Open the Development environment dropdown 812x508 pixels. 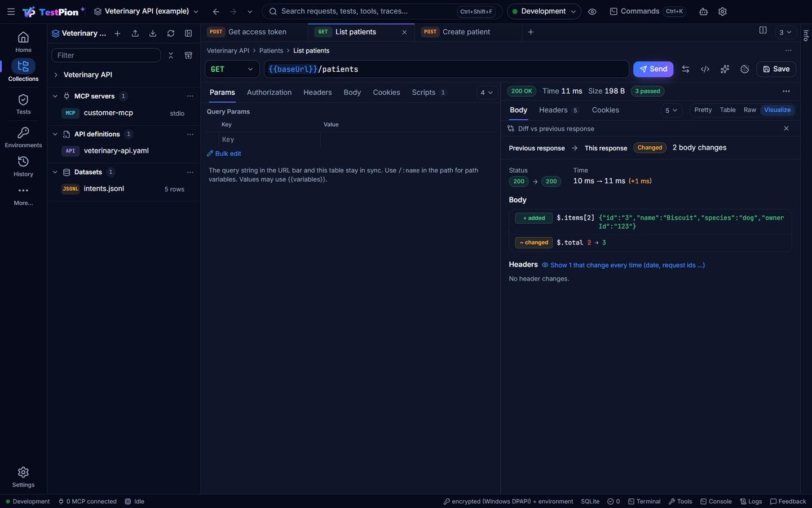click(544, 11)
